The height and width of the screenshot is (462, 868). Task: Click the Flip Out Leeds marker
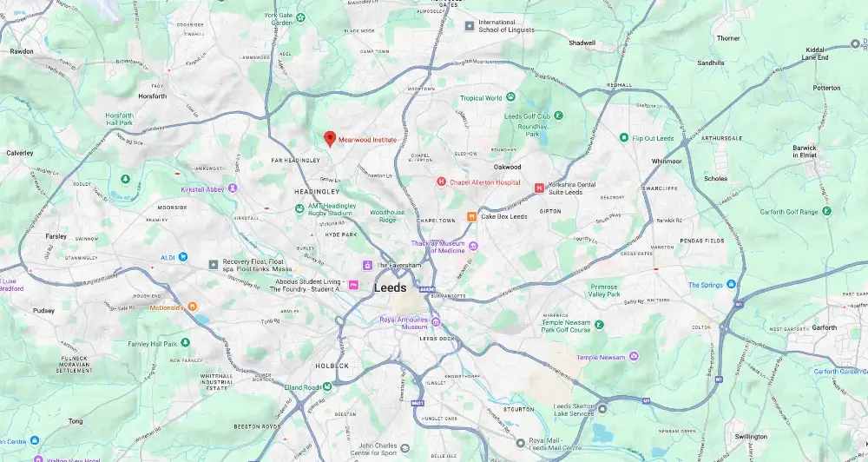(624, 137)
